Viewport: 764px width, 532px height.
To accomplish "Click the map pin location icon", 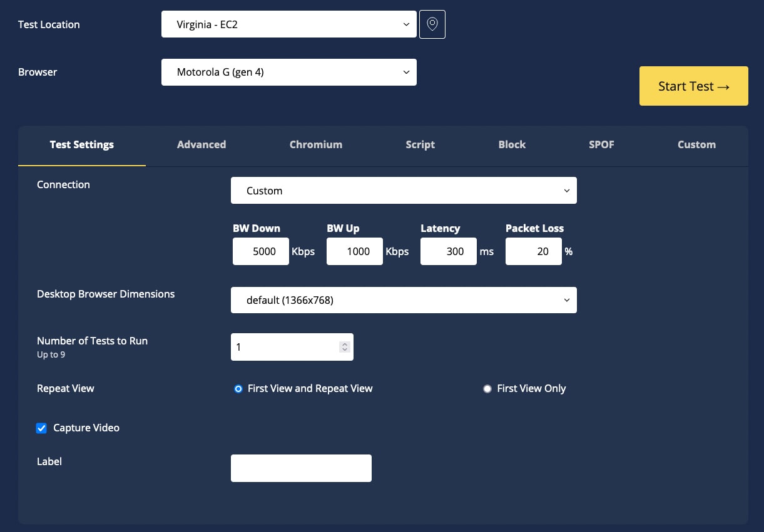I will tap(432, 24).
